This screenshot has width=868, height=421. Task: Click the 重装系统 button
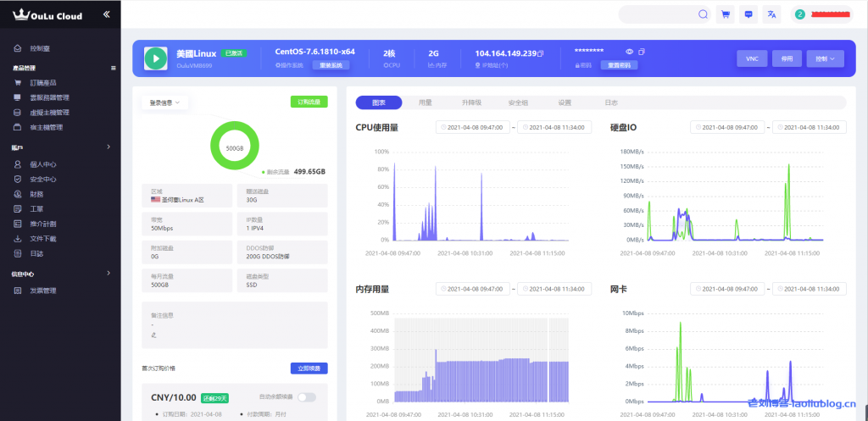coord(331,64)
